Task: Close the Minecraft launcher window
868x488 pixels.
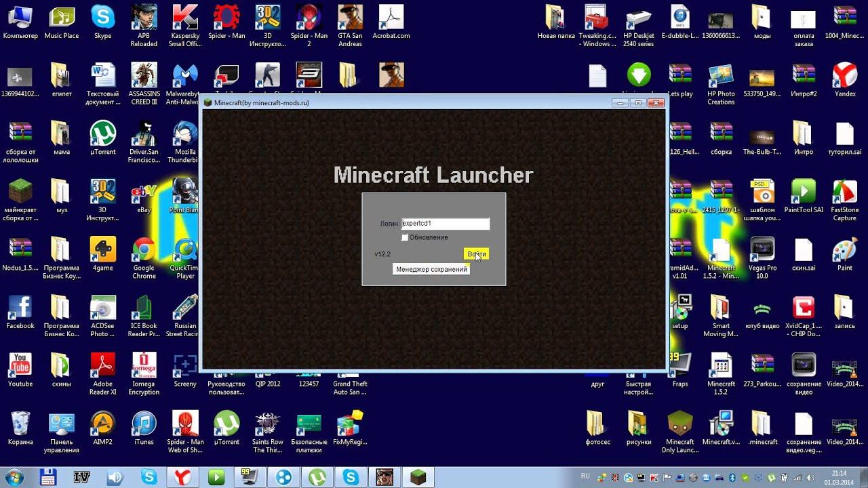Action: click(655, 103)
